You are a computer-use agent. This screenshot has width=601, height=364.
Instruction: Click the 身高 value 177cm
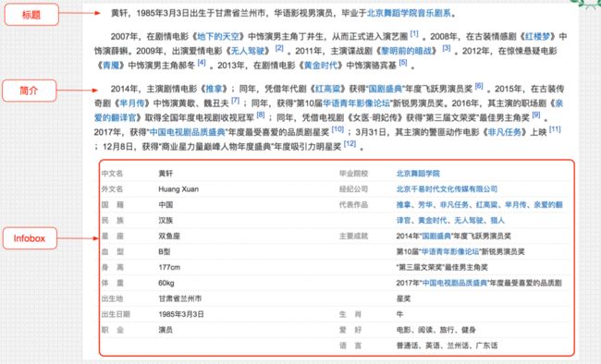169,267
